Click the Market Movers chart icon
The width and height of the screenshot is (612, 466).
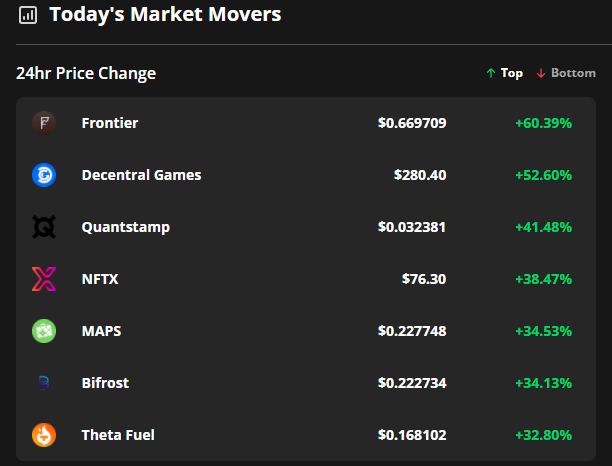(28, 15)
